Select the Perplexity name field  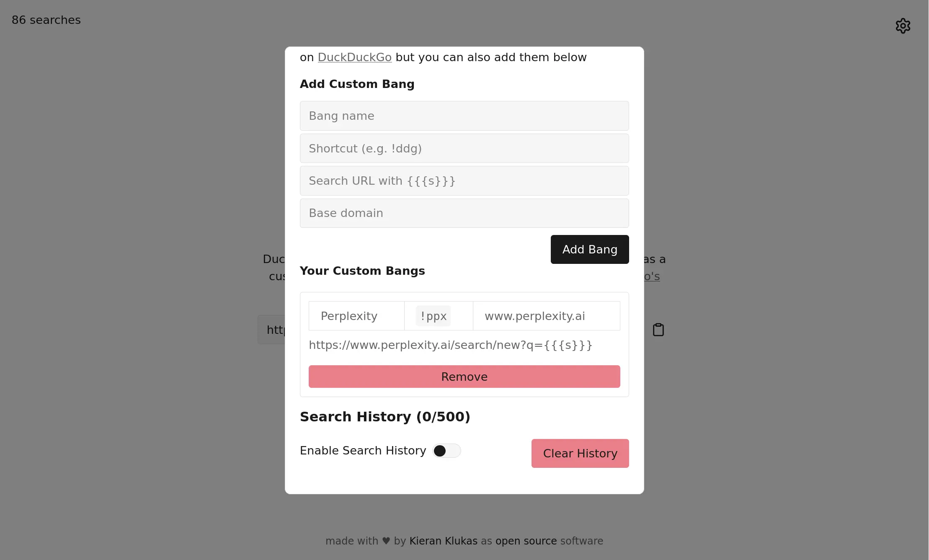point(356,316)
